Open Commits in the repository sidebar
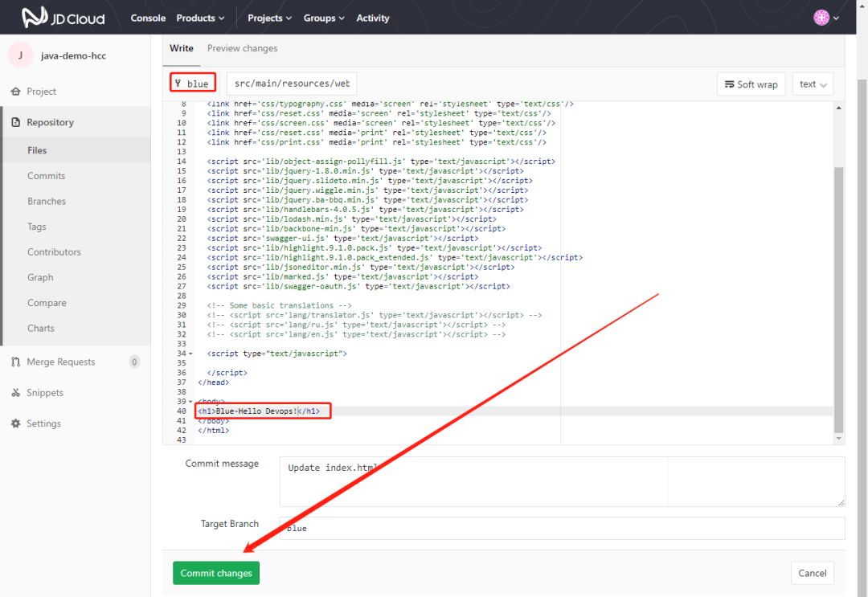The width and height of the screenshot is (868, 597). coord(47,175)
